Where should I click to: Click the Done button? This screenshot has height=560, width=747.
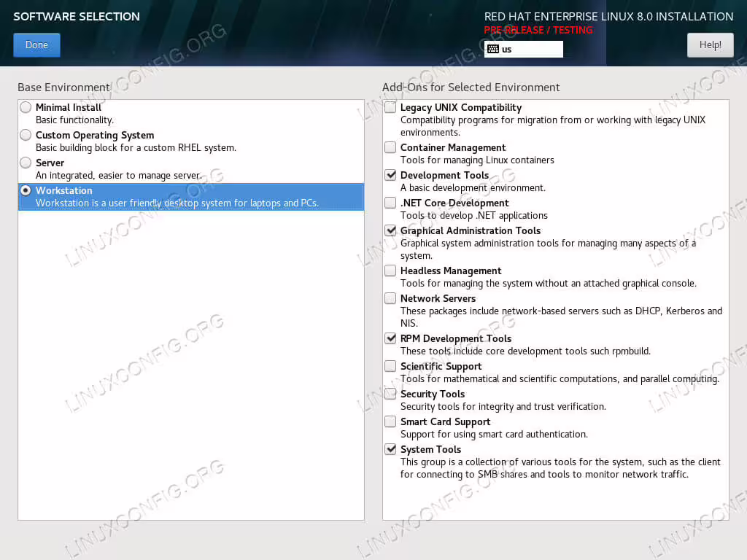(x=36, y=45)
